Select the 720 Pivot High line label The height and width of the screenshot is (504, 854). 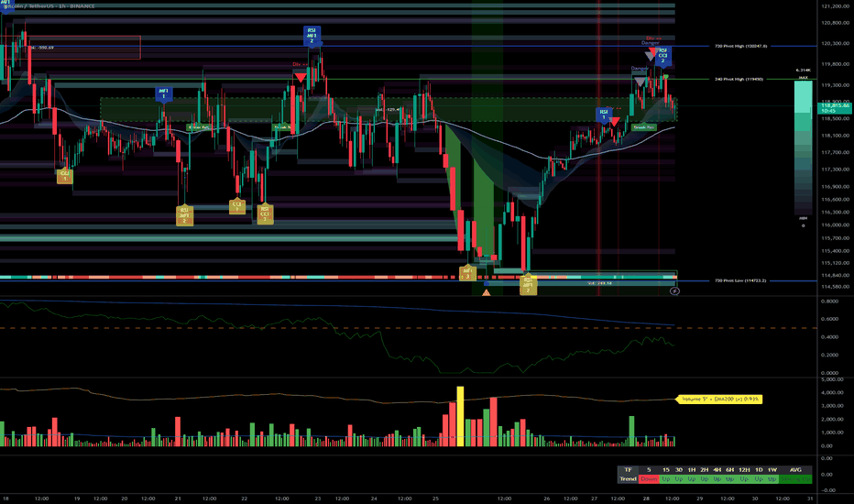point(740,47)
